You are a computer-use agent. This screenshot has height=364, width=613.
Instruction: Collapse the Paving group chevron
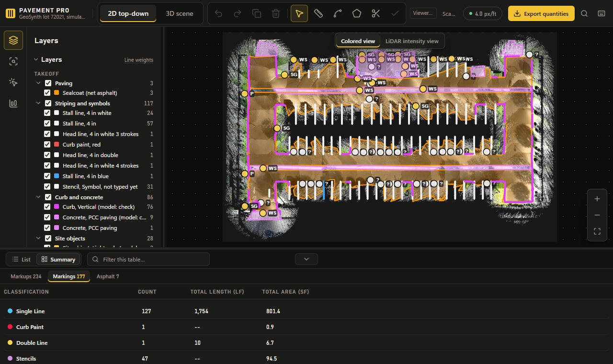coord(39,83)
